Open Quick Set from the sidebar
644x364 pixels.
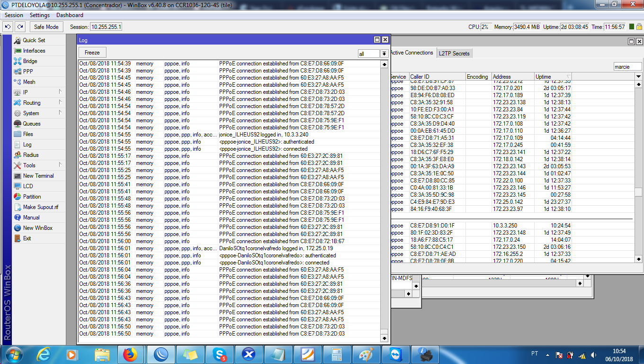[x=34, y=40]
